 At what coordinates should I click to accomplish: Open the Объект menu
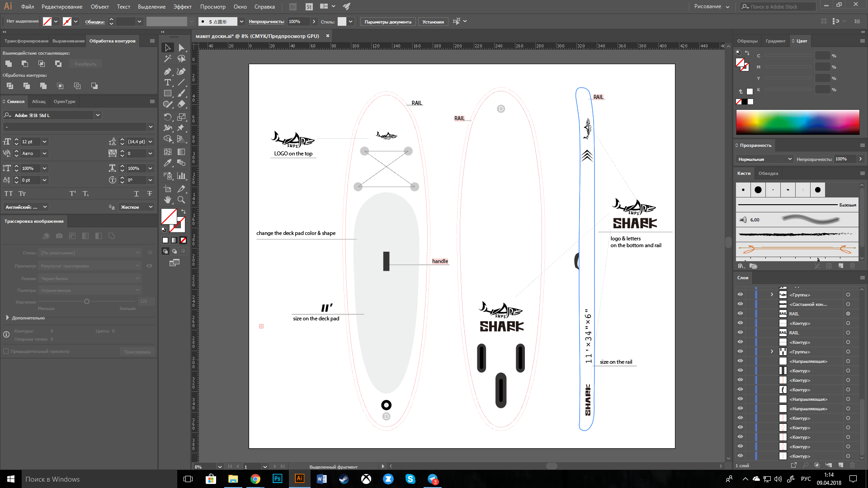[x=99, y=7]
